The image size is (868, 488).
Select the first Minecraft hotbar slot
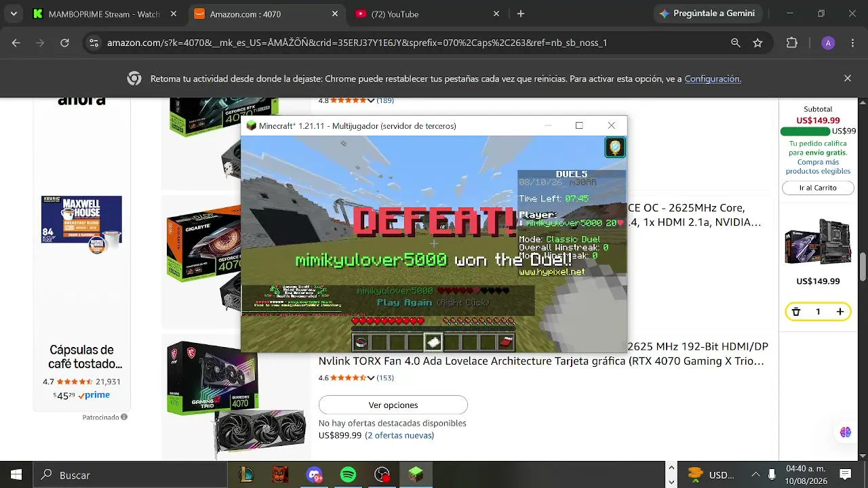(x=361, y=342)
